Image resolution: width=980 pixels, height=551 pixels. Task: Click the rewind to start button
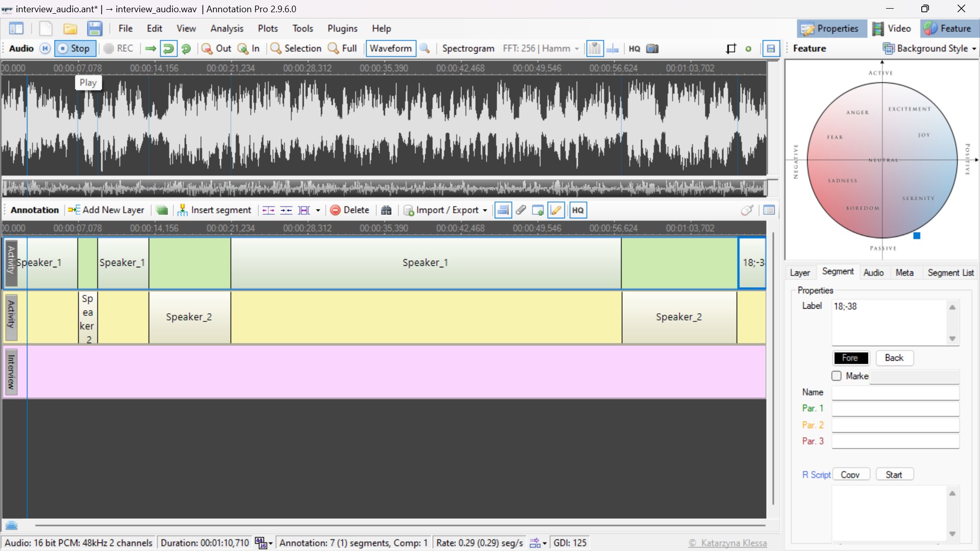[45, 48]
